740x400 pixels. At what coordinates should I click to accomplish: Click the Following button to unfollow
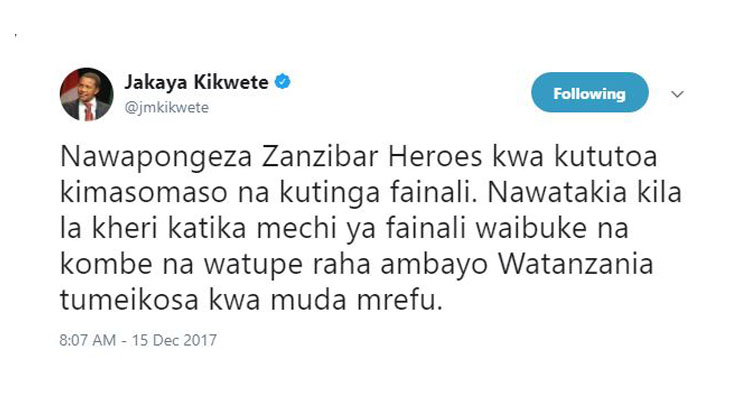(589, 92)
